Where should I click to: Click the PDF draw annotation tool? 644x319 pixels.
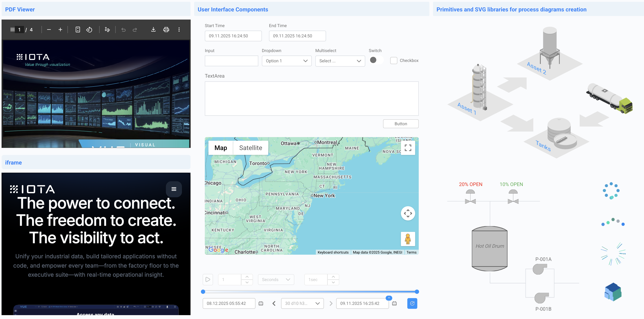pyautogui.click(x=107, y=30)
